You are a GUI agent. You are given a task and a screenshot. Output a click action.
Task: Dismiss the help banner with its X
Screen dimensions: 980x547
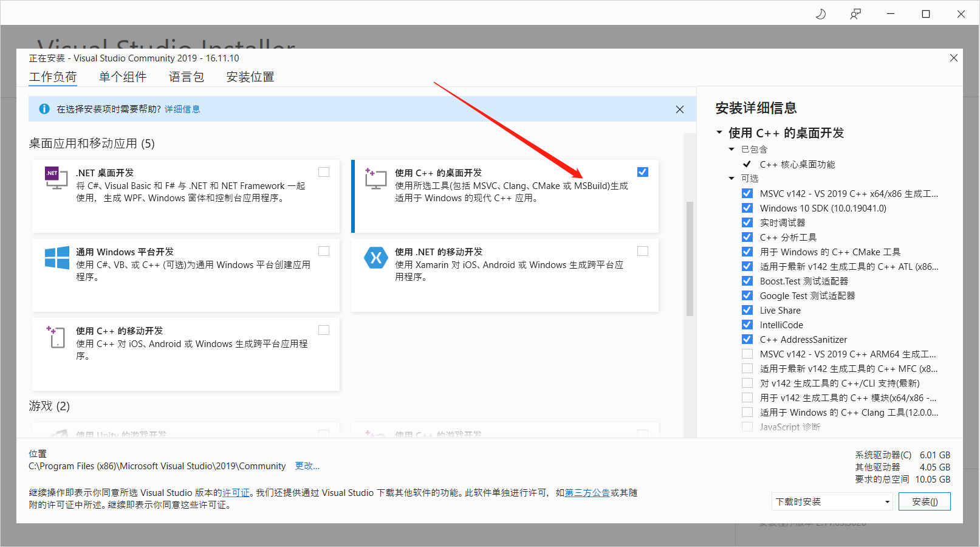[x=679, y=109]
